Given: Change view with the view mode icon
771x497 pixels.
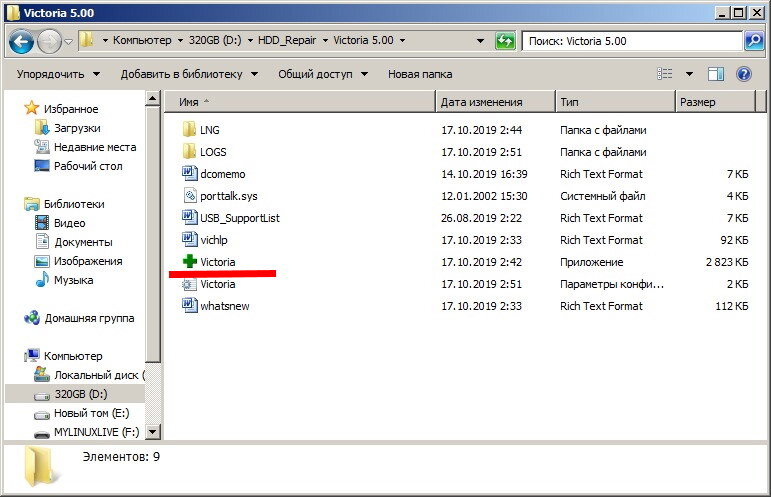Looking at the screenshot, I should [664, 74].
